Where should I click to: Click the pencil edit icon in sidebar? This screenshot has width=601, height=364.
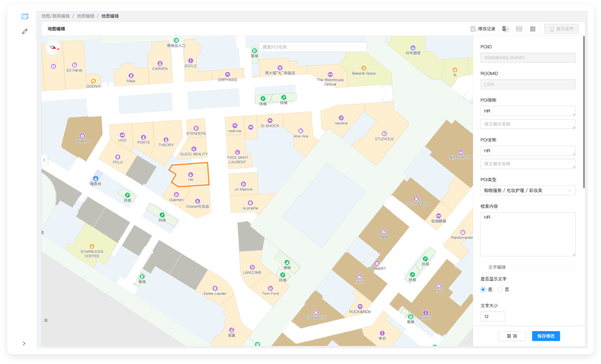25,31
